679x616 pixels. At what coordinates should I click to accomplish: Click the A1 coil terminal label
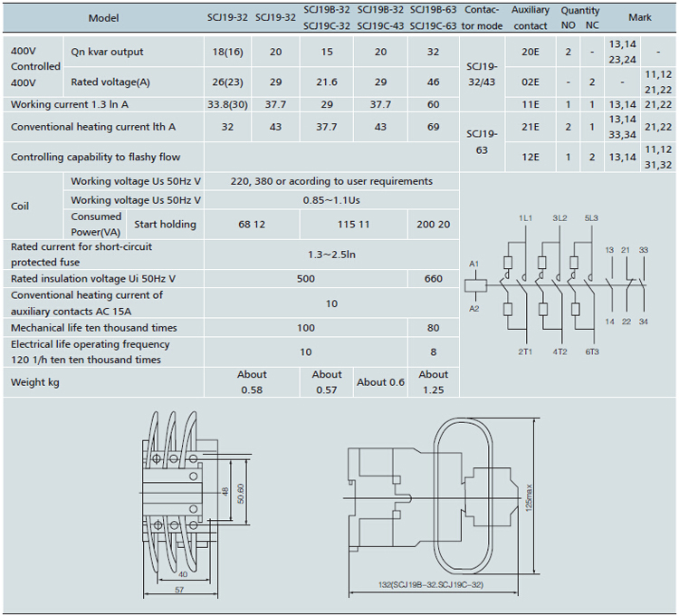click(x=473, y=263)
